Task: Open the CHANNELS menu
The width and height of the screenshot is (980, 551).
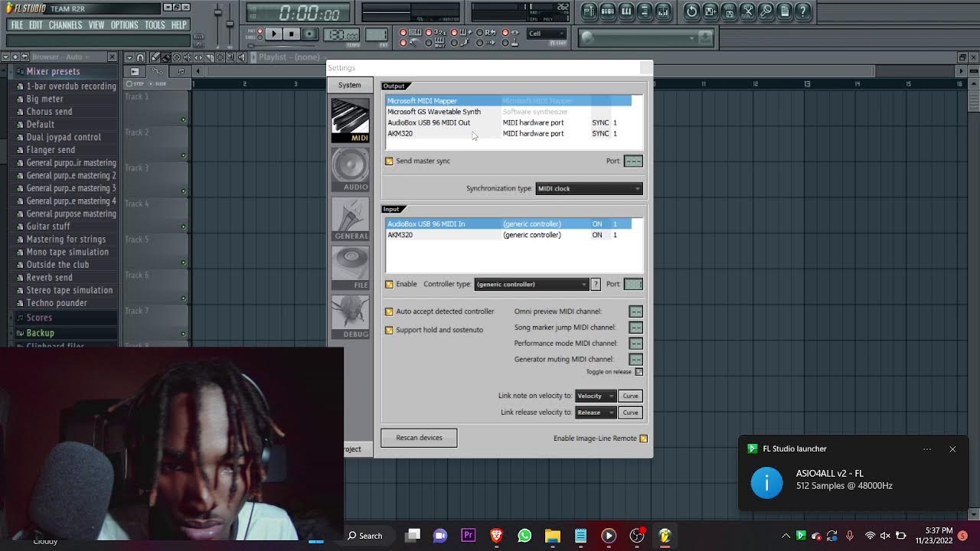Action: pos(65,24)
